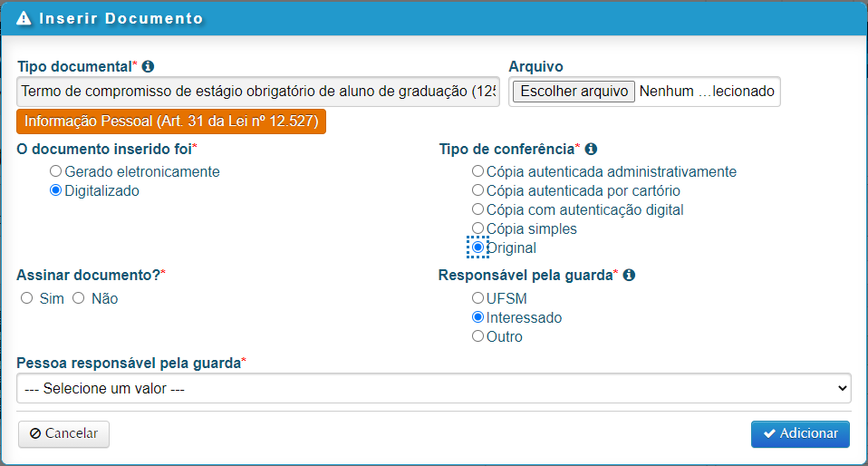
Task: Select 'Original' conference type
Action: click(x=477, y=248)
